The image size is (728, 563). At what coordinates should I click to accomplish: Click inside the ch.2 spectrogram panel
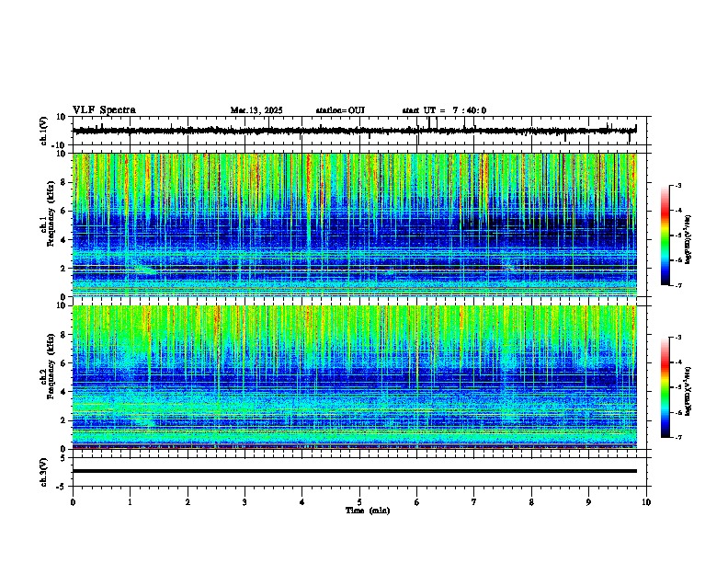click(x=355, y=377)
